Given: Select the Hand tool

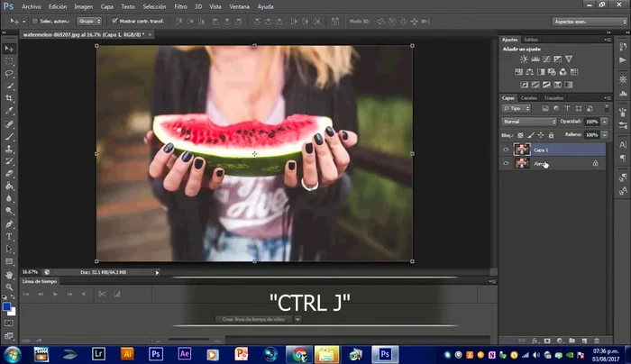Looking at the screenshot, I should click(9, 274).
